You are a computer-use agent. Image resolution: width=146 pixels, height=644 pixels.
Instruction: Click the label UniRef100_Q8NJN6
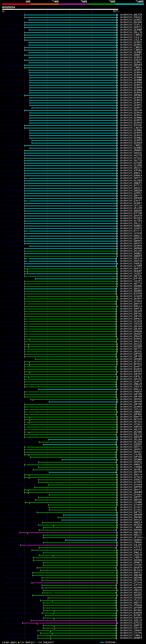131,575
